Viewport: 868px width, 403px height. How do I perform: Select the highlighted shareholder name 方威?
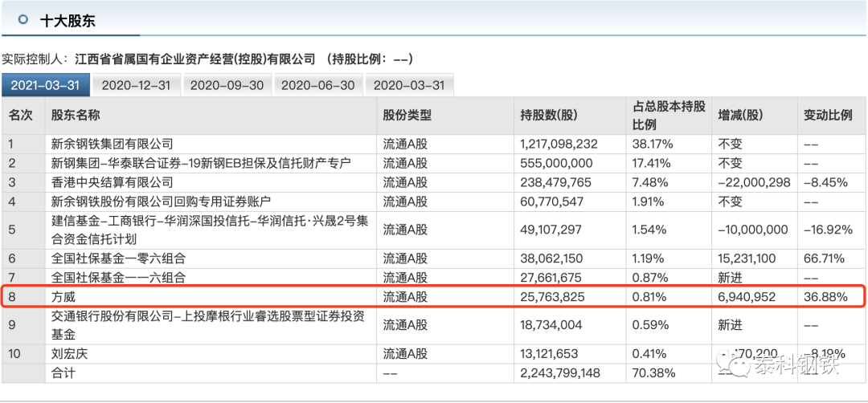click(x=63, y=298)
